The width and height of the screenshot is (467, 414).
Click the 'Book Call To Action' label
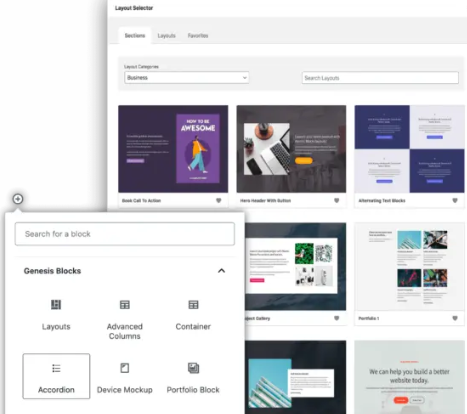pyautogui.click(x=141, y=201)
